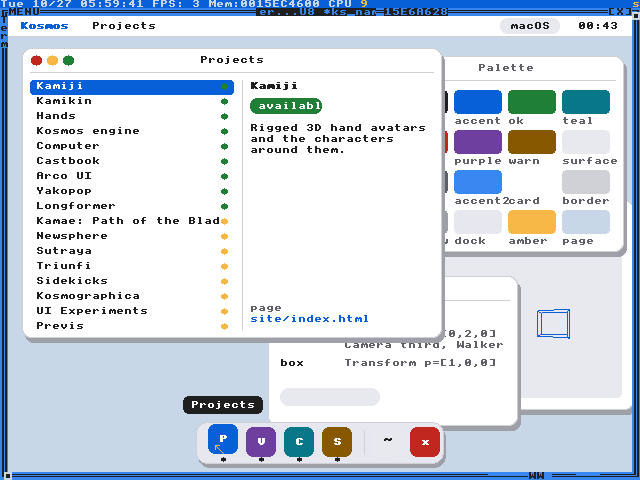Click the Transform p=[1,0,0] value
640x480 pixels.
click(x=420, y=363)
